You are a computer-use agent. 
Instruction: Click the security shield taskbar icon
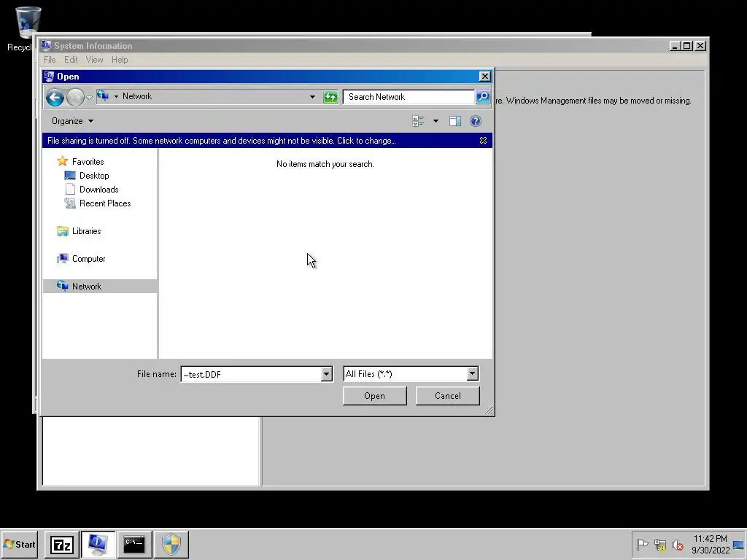pyautogui.click(x=171, y=544)
